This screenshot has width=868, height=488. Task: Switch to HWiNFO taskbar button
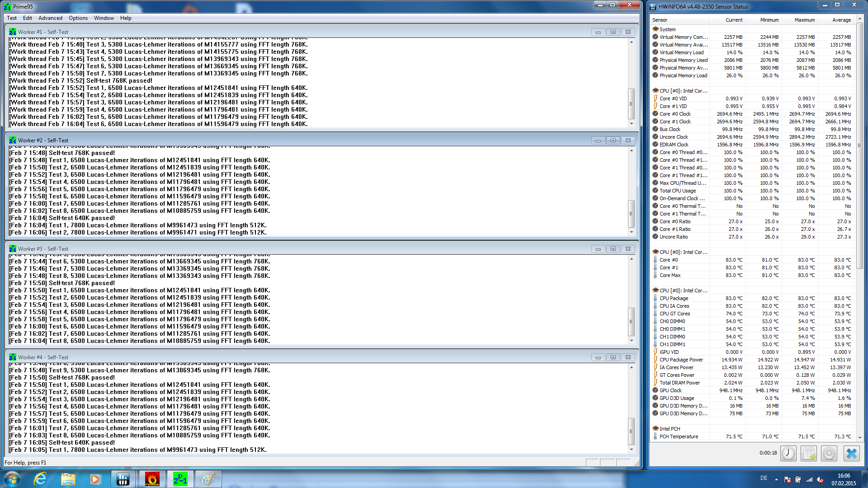point(123,479)
